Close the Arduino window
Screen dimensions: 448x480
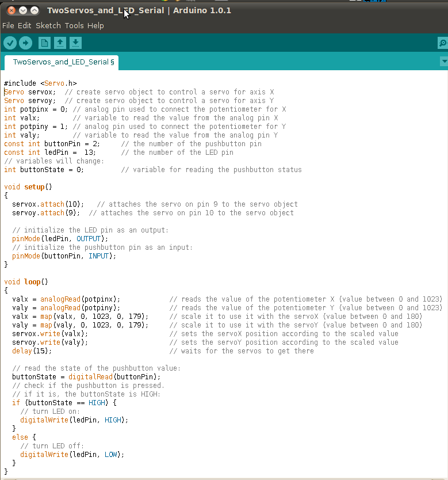(12, 10)
